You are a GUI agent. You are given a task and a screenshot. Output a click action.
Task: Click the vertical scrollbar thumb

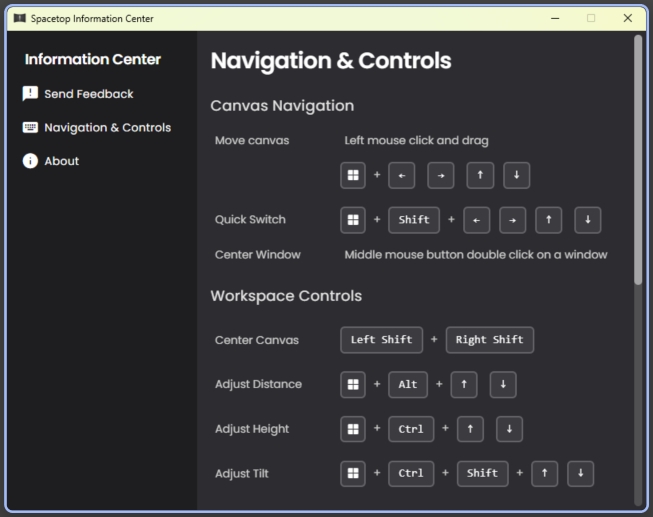pos(638,160)
